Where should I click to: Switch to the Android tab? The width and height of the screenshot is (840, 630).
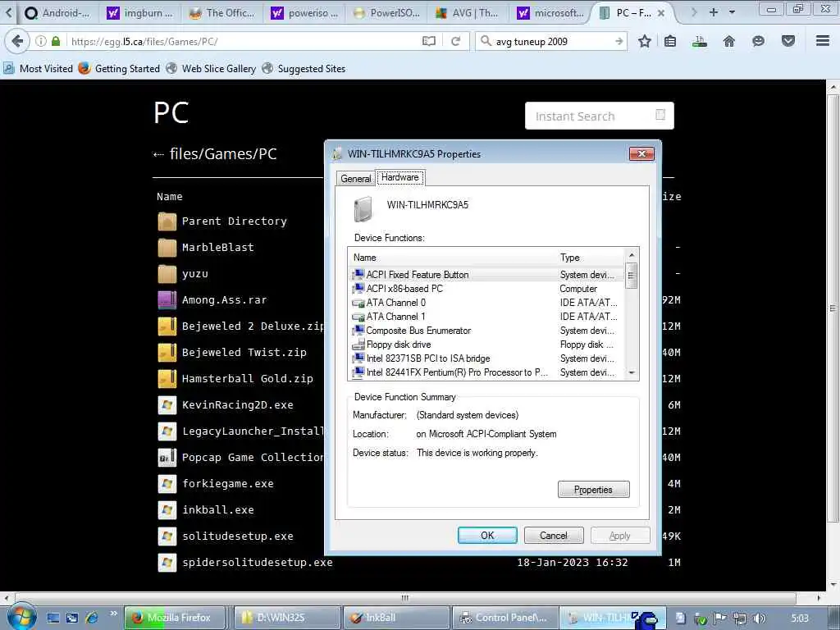tap(58, 13)
